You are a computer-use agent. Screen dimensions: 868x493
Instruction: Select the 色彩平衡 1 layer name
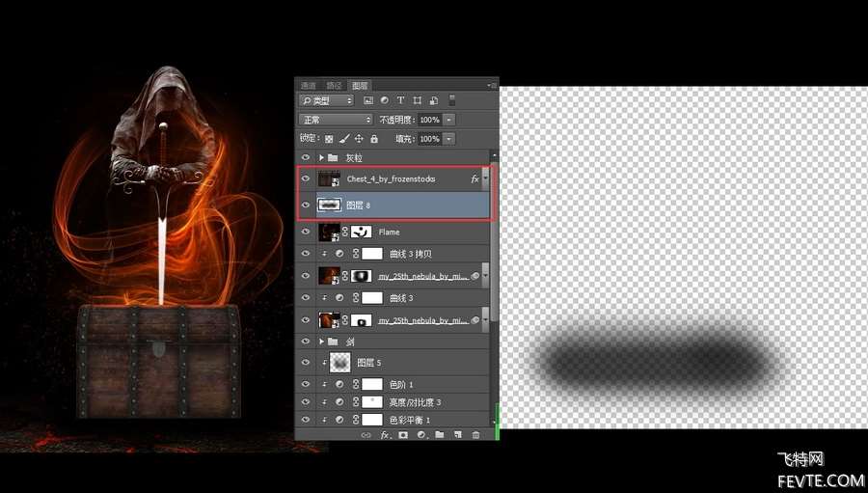[x=410, y=420]
